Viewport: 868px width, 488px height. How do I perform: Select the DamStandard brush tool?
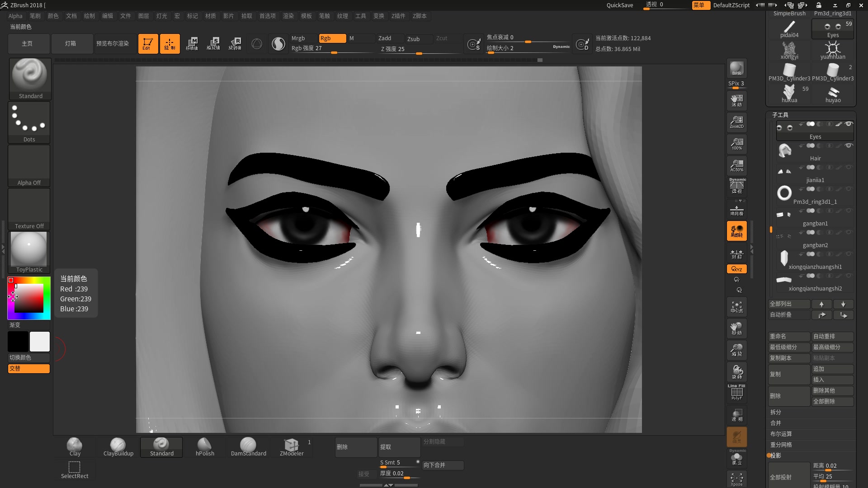[248, 446]
